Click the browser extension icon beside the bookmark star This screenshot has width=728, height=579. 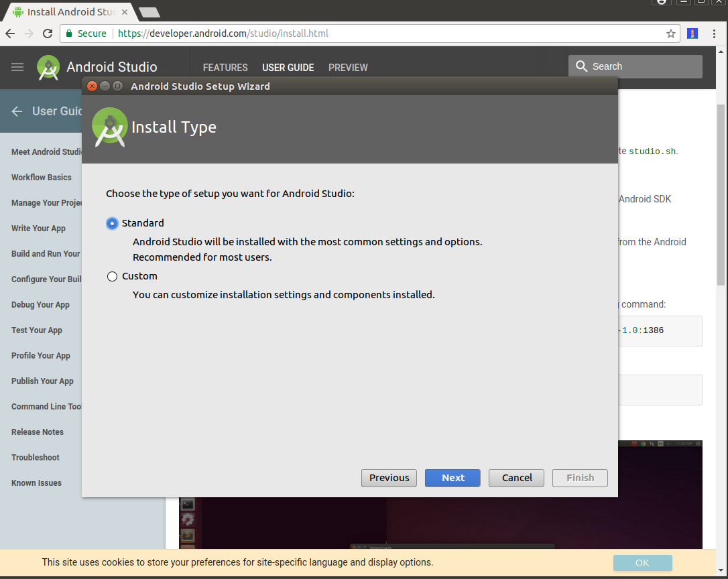pyautogui.click(x=692, y=34)
